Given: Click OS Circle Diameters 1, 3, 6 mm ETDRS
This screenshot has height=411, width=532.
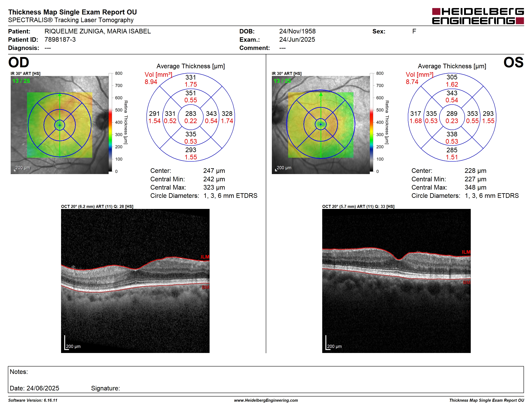Looking at the screenshot, I should [465, 196].
